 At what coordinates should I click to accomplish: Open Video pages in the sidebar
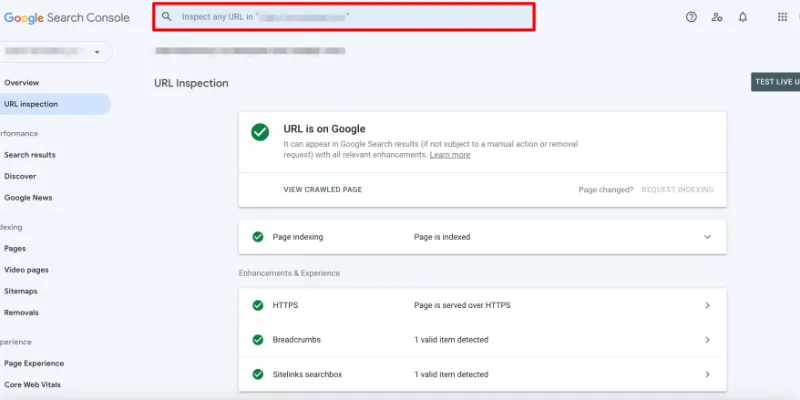coord(26,270)
